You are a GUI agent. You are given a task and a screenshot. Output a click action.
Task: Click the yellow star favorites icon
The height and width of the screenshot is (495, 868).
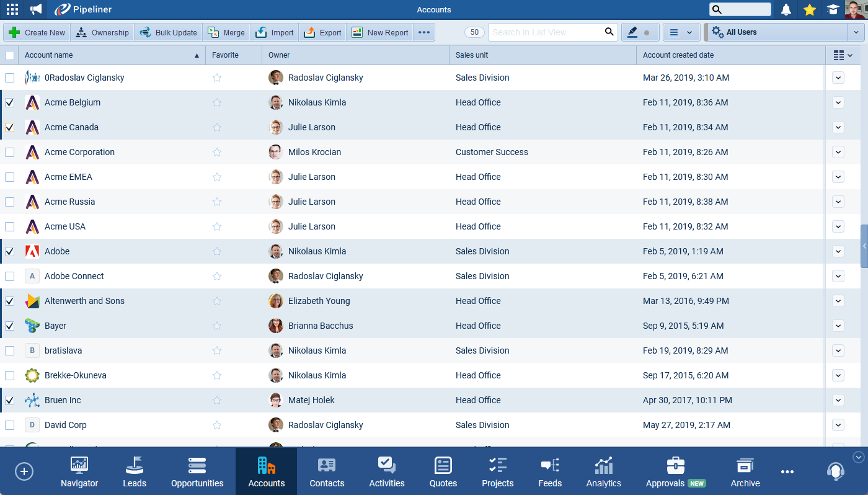click(x=809, y=9)
